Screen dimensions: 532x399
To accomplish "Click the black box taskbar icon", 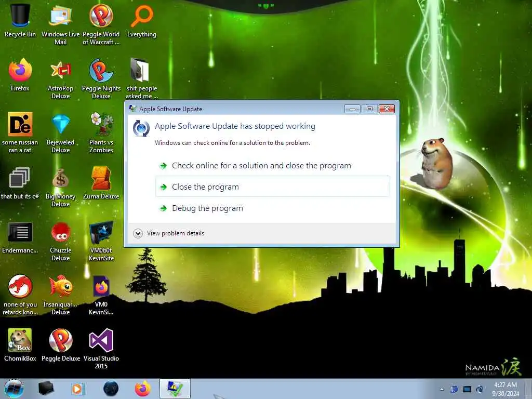I will 46,389.
